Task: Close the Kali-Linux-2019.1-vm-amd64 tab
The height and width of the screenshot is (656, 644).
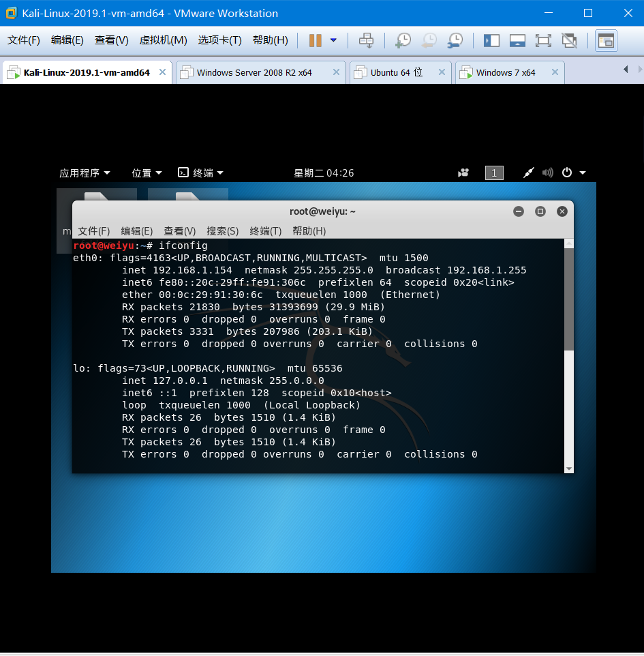Action: (x=162, y=72)
